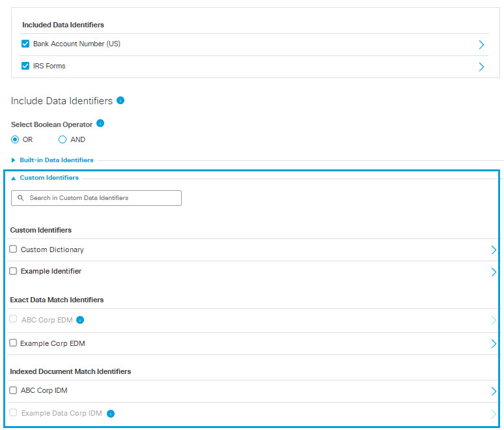Select the OR boolean operator
The height and width of the screenshot is (430, 504).
(15, 139)
